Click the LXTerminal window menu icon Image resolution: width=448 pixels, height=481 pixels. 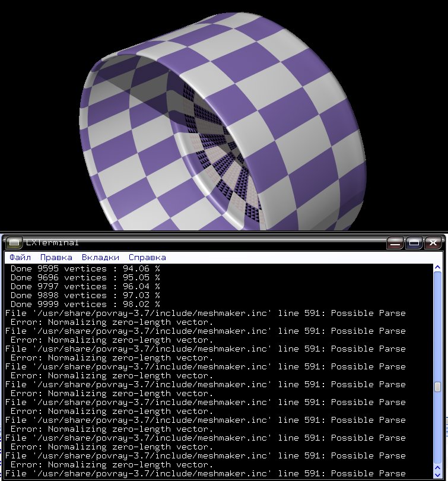click(x=14, y=243)
